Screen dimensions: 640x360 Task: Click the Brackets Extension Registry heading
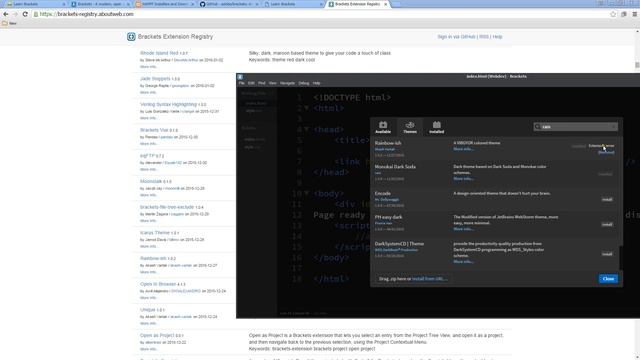[175, 37]
